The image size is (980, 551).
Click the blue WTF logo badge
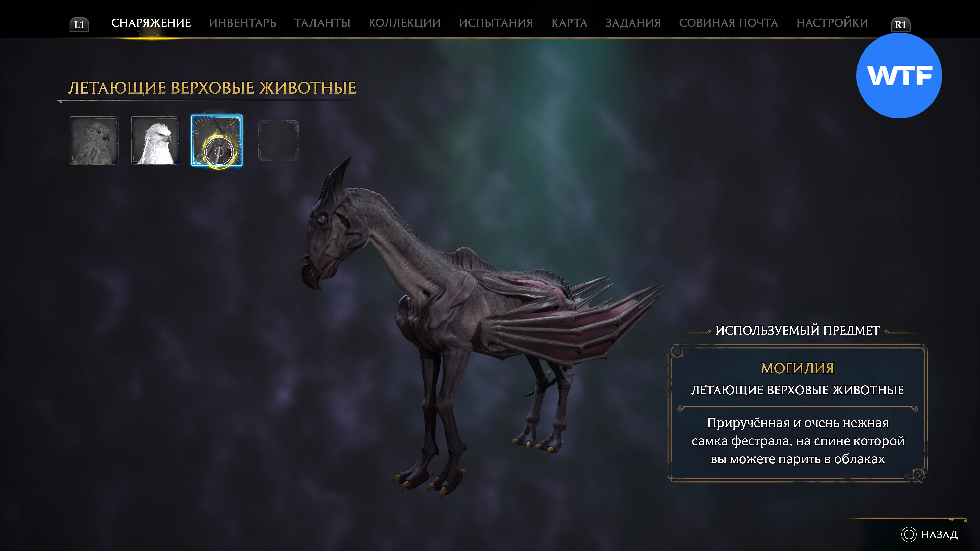(x=899, y=76)
